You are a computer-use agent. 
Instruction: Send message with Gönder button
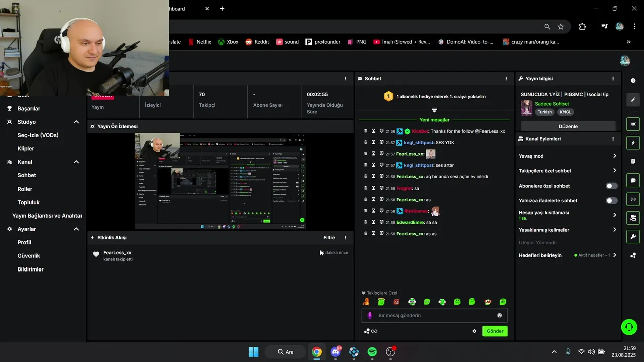[x=495, y=331]
